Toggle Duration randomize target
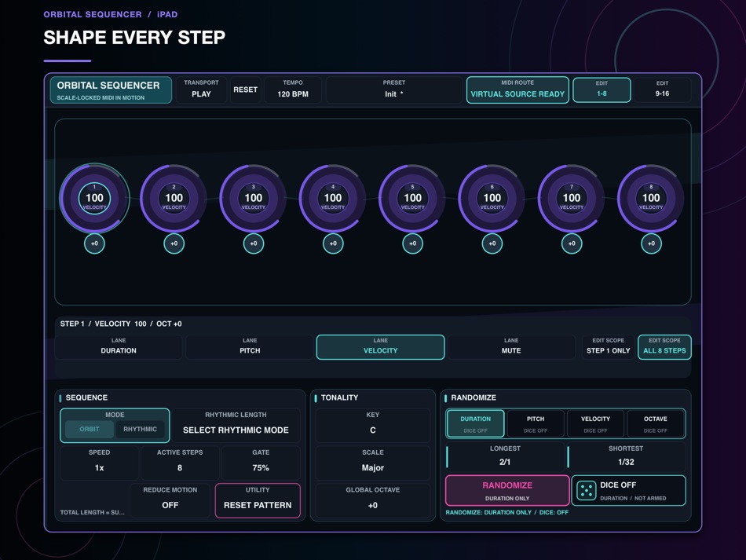This screenshot has height=560, width=746. click(x=475, y=423)
